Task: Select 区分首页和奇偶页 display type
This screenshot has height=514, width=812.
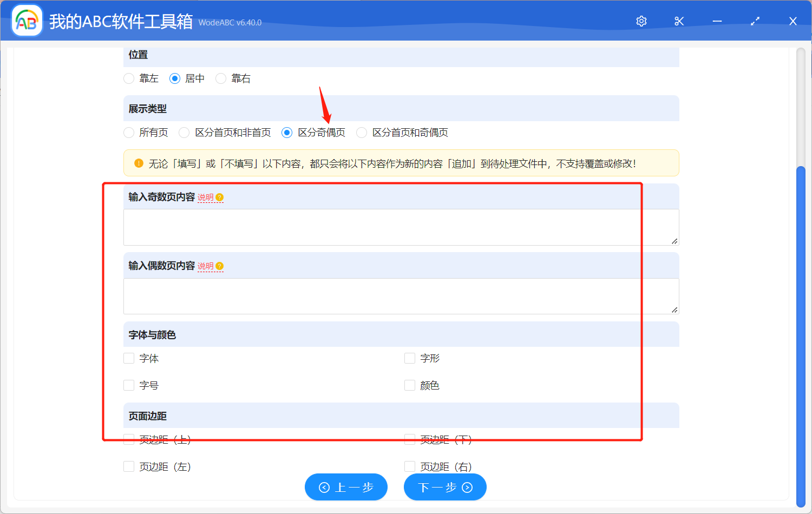Action: [361, 132]
